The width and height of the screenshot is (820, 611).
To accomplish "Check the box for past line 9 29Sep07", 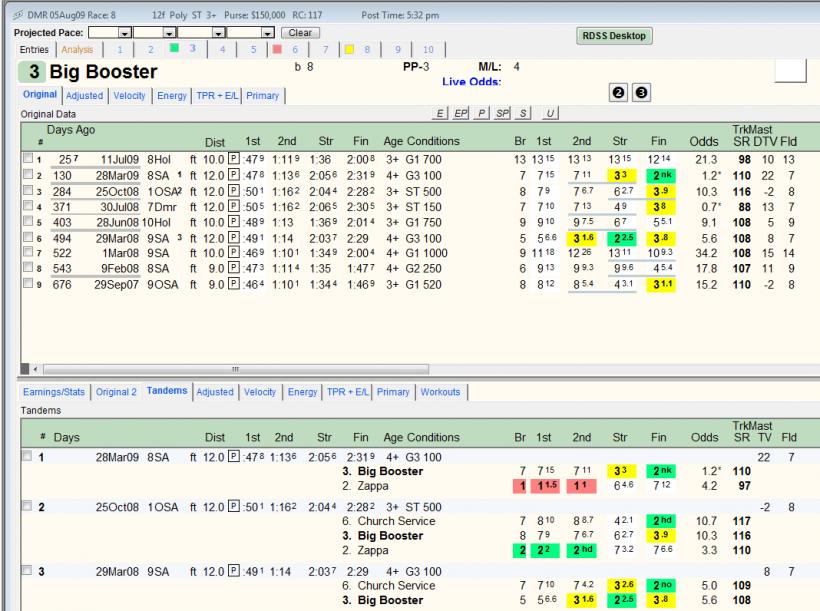I will pos(28,282).
